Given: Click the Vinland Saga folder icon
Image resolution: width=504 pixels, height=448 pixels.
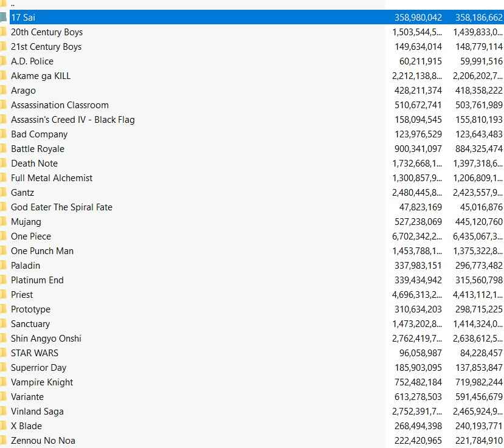Looking at the screenshot, I should 3,412.
